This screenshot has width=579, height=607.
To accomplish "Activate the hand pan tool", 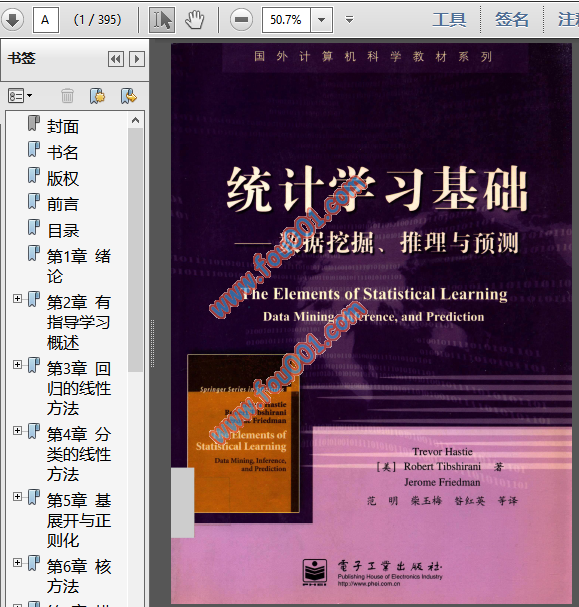I will point(194,19).
